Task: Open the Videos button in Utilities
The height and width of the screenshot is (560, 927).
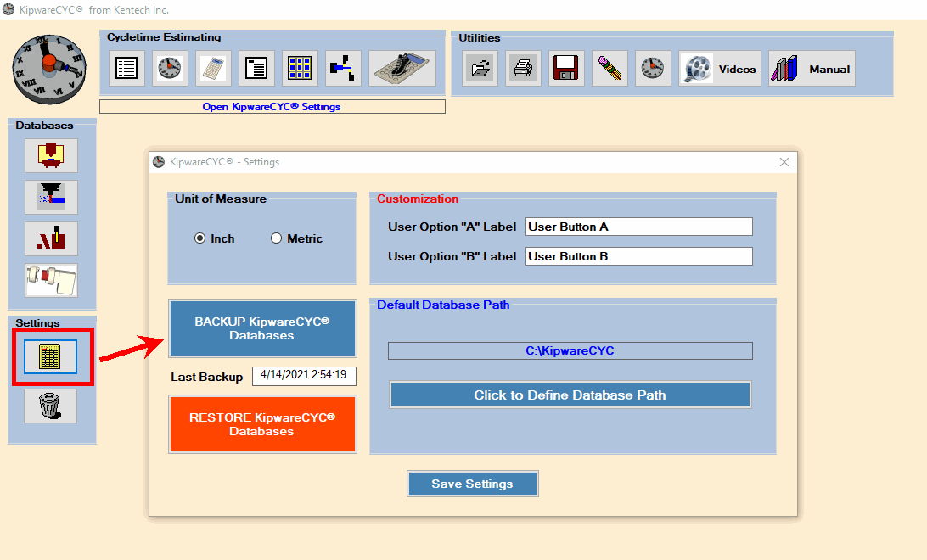Action: (720, 69)
